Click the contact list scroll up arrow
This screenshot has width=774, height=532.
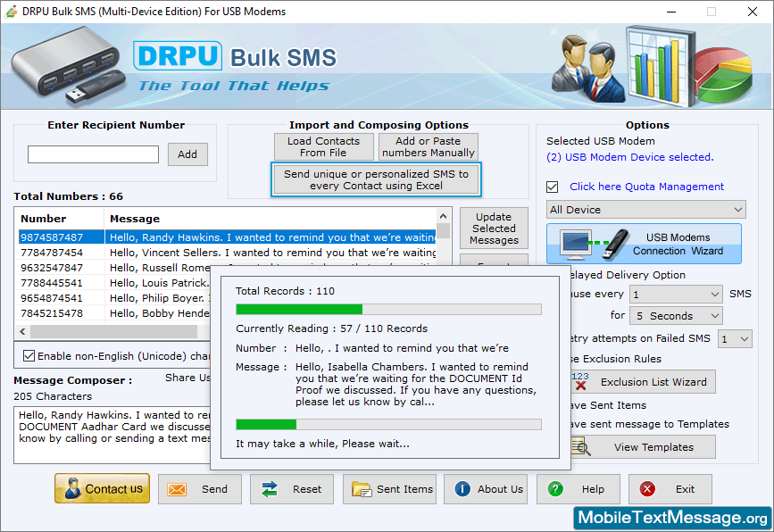click(x=443, y=216)
